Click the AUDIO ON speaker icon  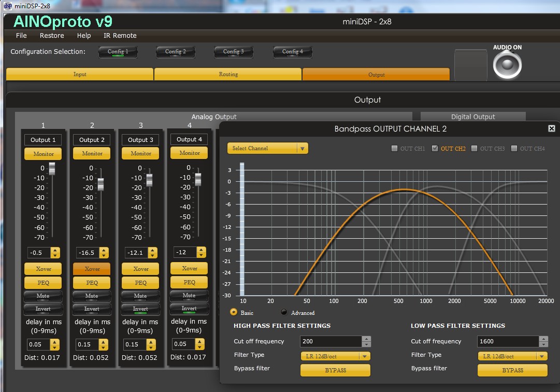pos(507,65)
